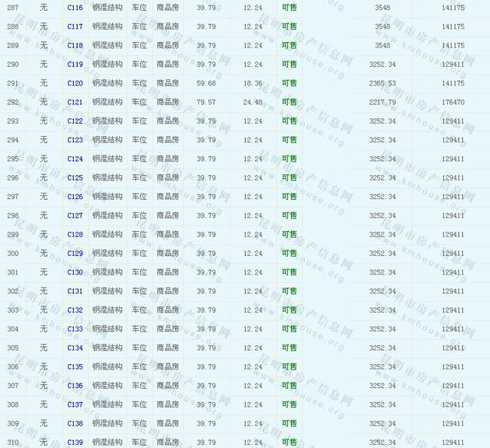
Task: Open the C137 unit link
Action: 75,404
